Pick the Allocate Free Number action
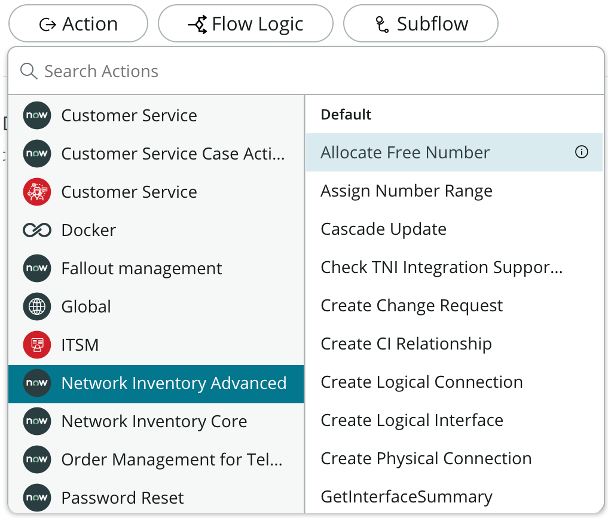Viewport: 612px width, 520px height. 454,152
